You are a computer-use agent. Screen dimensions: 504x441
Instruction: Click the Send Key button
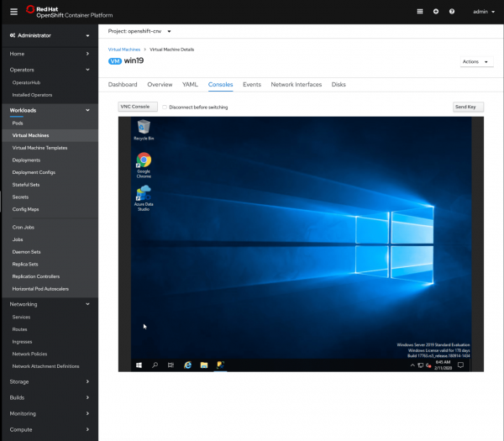point(467,107)
